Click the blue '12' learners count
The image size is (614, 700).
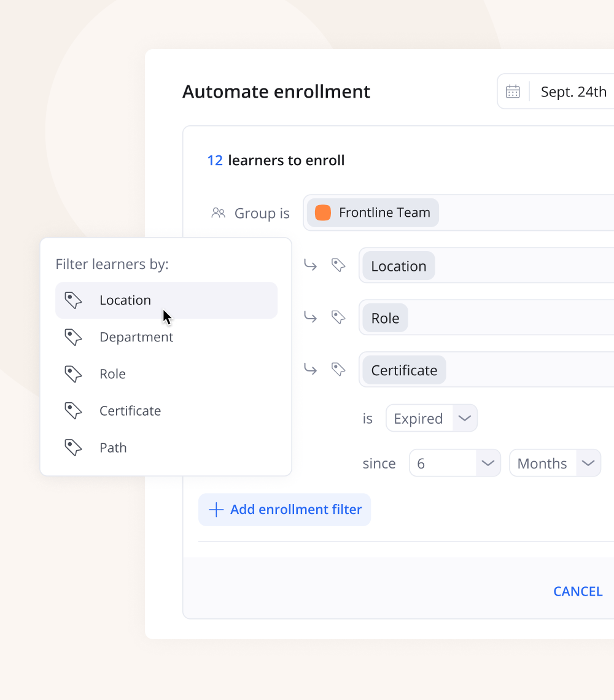pyautogui.click(x=215, y=160)
